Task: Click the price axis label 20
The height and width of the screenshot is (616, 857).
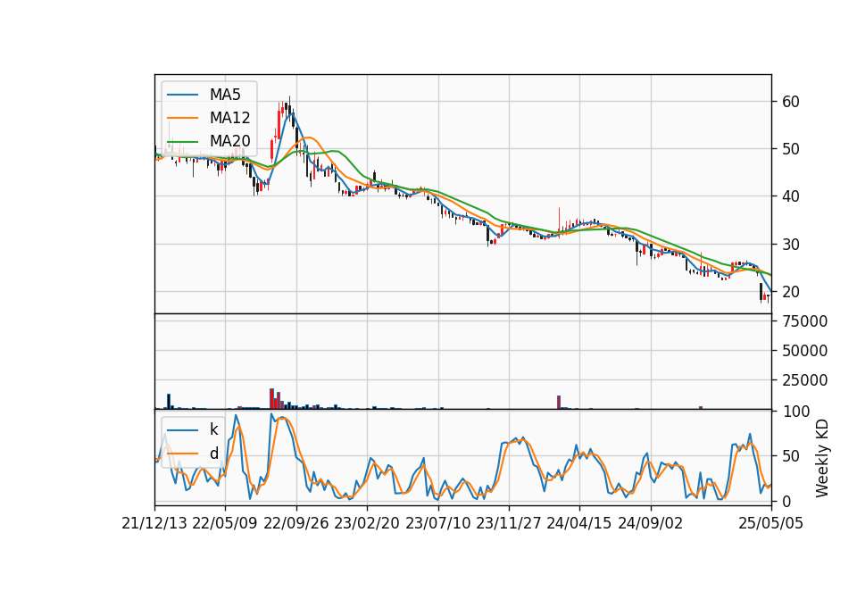Action: click(x=791, y=292)
